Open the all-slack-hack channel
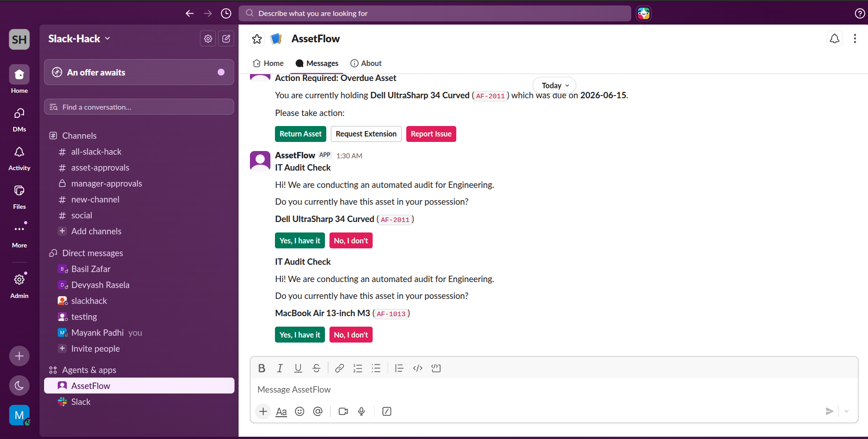Screen dimensions: 868x439 [139, 151]
